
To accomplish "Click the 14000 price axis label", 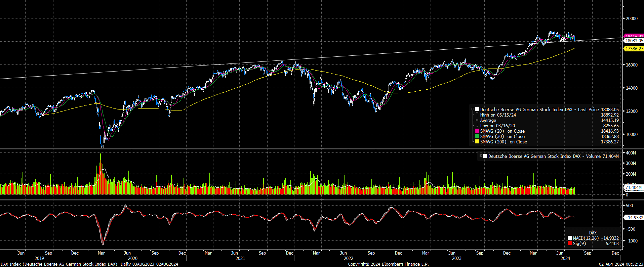I will [x=632, y=88].
